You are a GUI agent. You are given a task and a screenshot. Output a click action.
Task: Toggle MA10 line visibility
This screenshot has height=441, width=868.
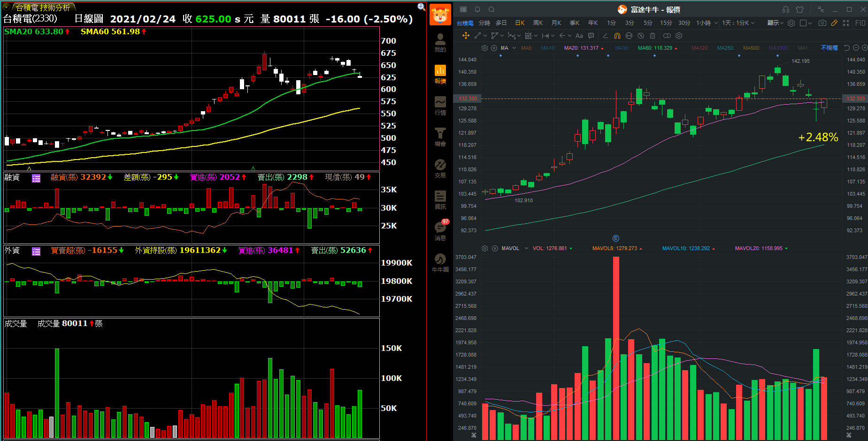(548, 48)
